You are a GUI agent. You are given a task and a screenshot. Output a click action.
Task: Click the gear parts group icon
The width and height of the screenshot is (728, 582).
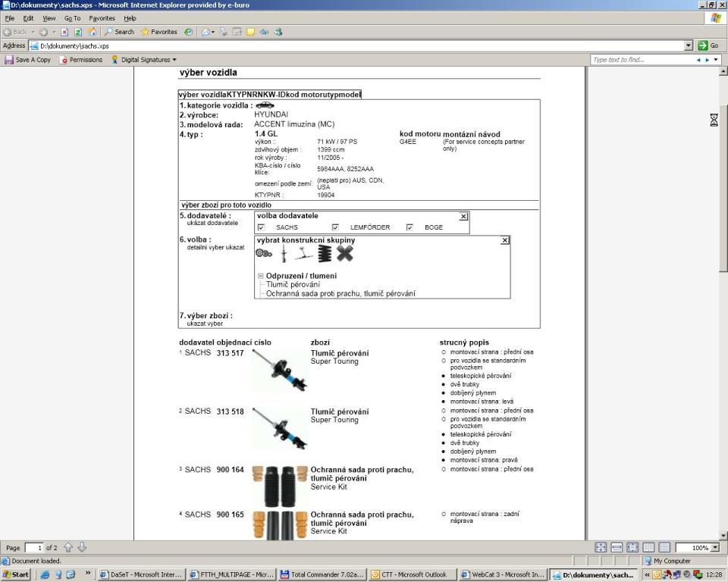point(264,253)
